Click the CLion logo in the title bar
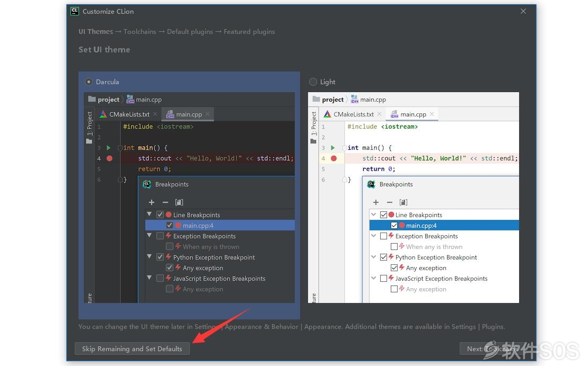The width and height of the screenshot is (588, 366). pos(75,11)
